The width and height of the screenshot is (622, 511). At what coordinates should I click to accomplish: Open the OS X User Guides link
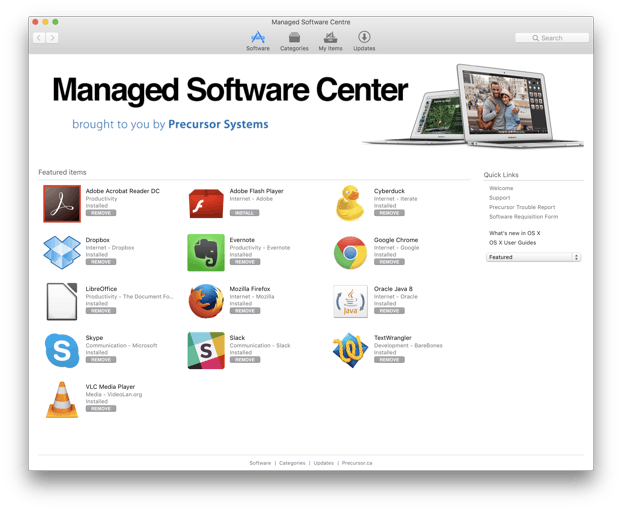click(x=513, y=242)
